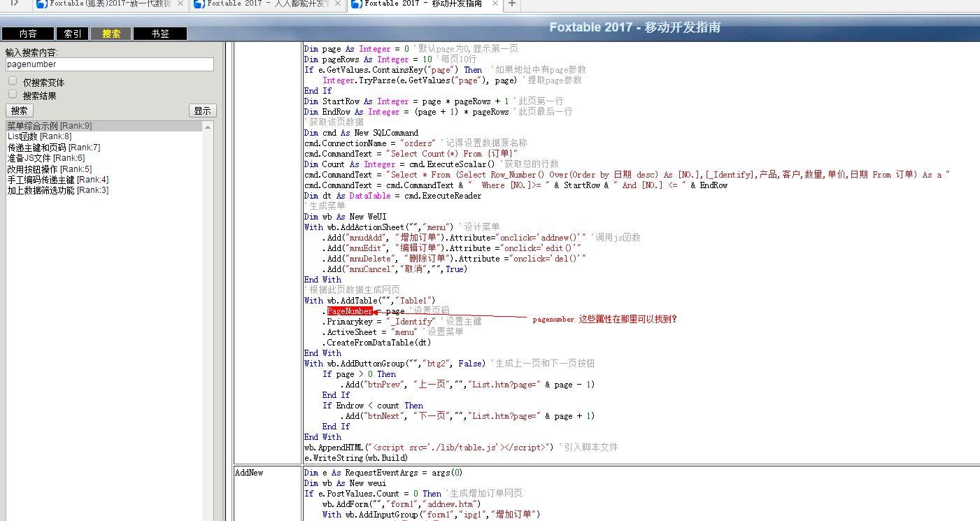Click the 'wb.AppendHTML' script code line
Image resolution: width=980 pixels, height=521 pixels.
point(461,448)
